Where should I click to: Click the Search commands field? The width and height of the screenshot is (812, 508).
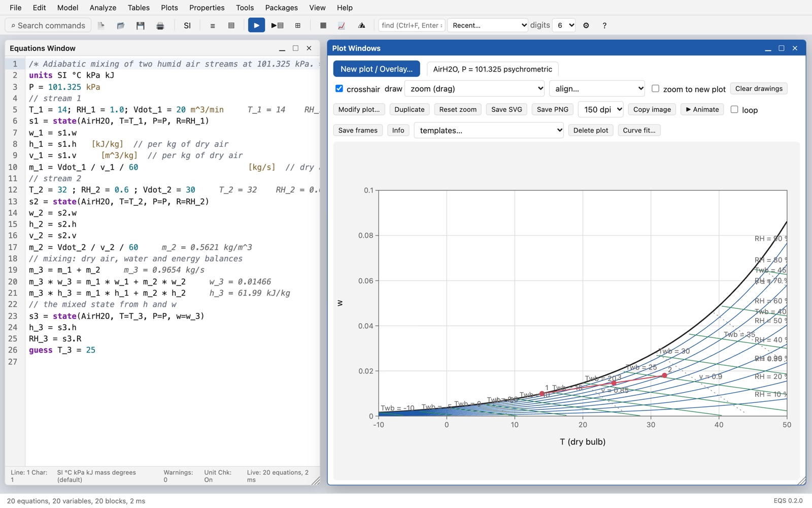tap(48, 25)
